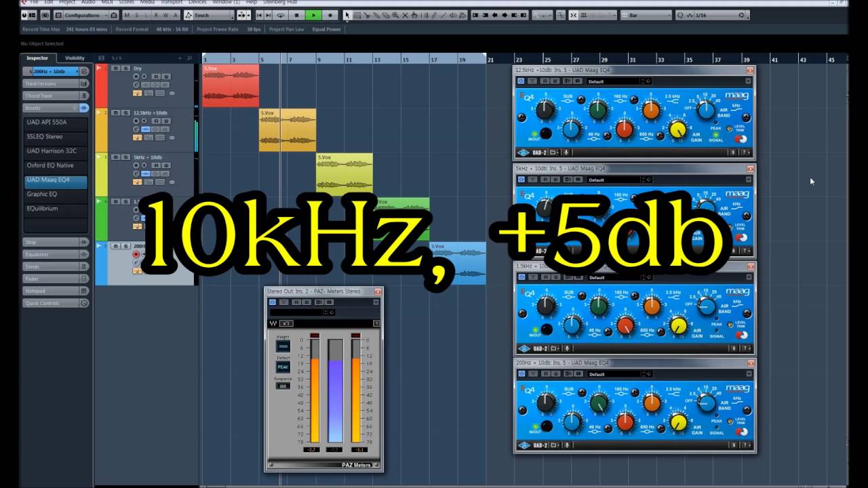Click orange 2.5 kHz knob in 12.5kHz Maag window
Screen dimensions: 868x488
click(x=651, y=110)
